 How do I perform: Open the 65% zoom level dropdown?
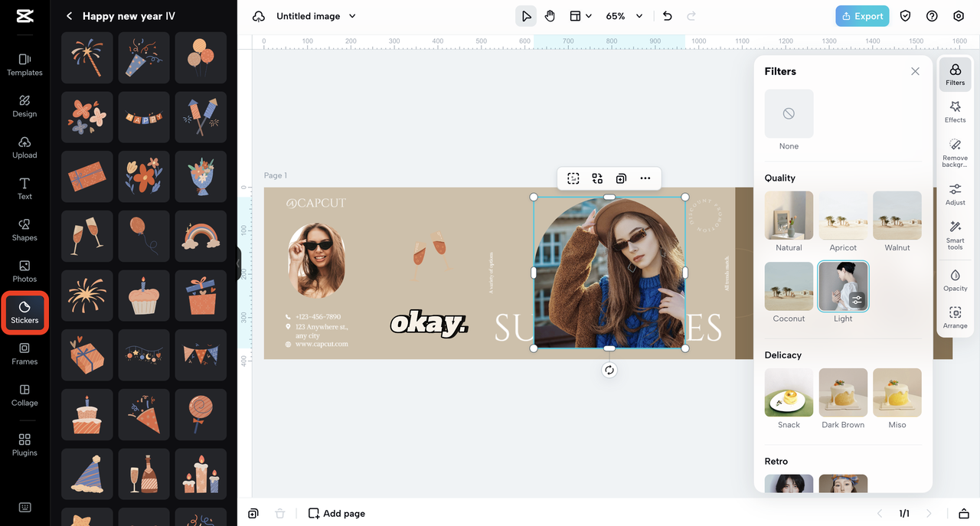(x=624, y=16)
